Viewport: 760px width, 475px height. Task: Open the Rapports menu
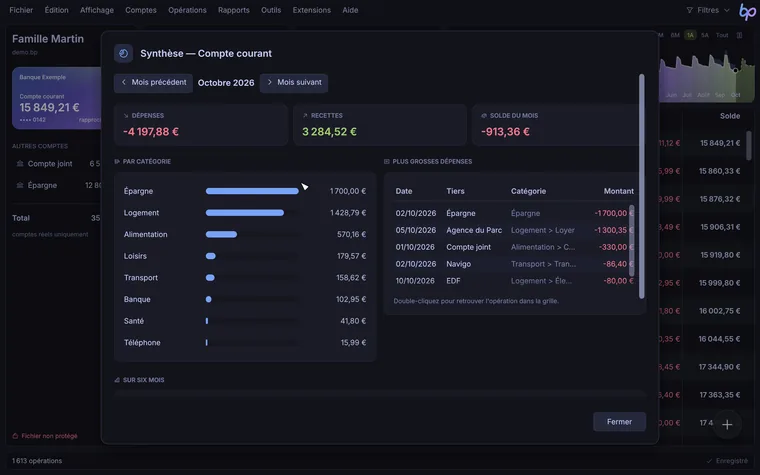tap(234, 10)
